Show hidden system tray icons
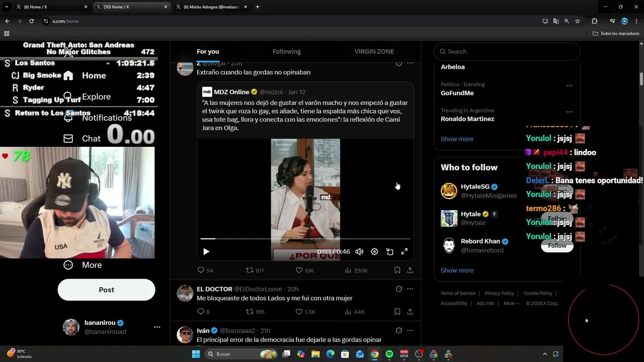 pos(545,354)
